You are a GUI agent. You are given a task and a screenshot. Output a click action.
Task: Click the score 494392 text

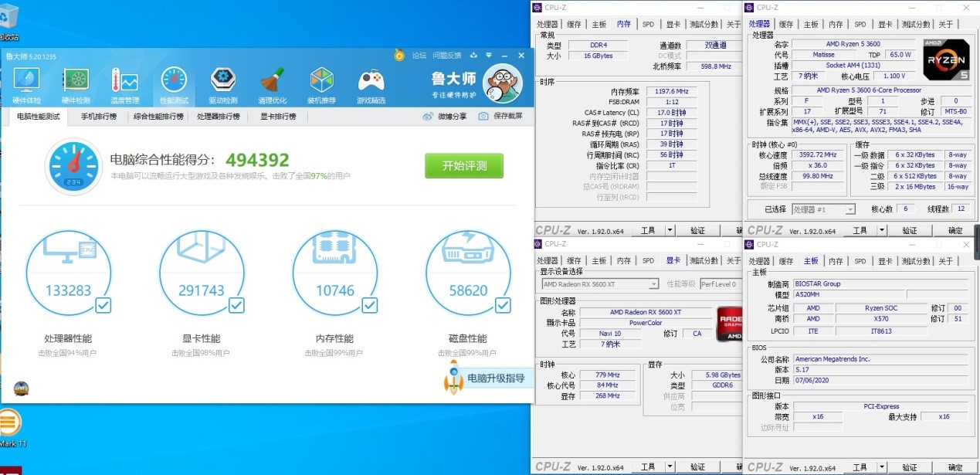257,160
